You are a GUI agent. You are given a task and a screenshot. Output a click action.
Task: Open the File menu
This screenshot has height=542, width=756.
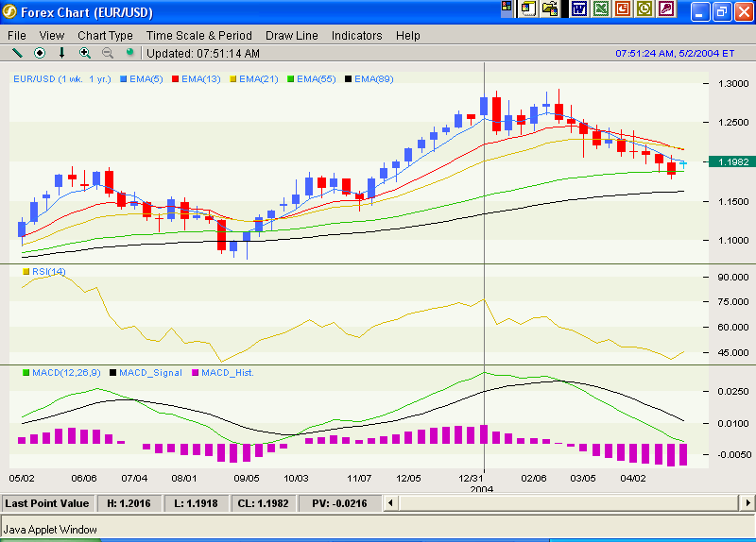tap(17, 35)
